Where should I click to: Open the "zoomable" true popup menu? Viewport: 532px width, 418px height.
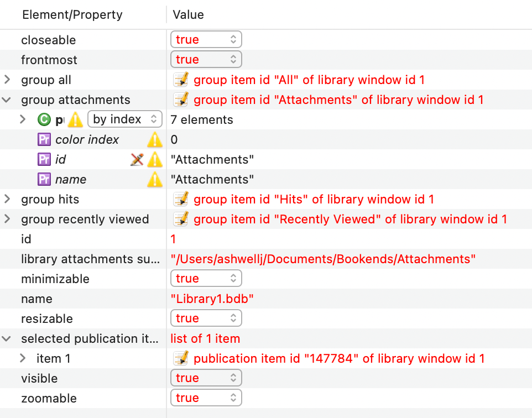[206, 398]
